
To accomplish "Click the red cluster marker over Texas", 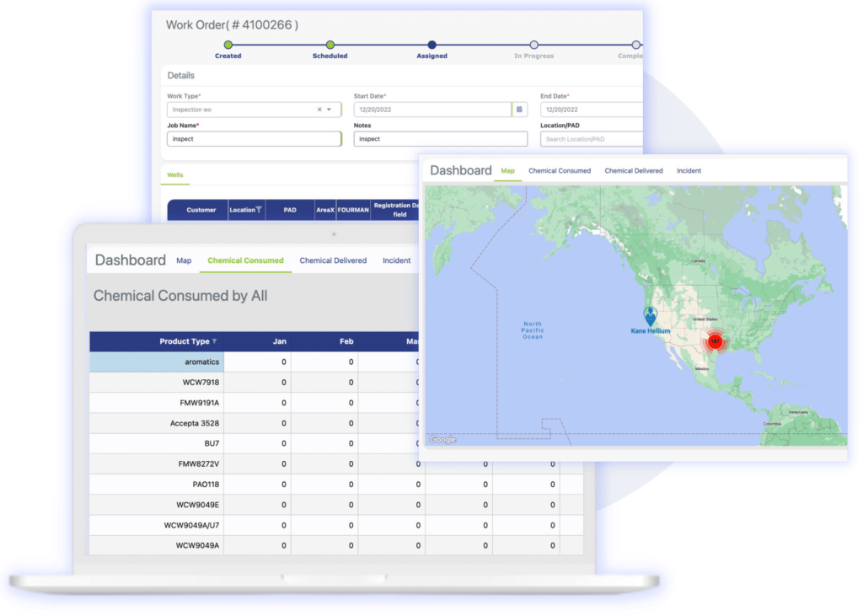I will pyautogui.click(x=715, y=342).
